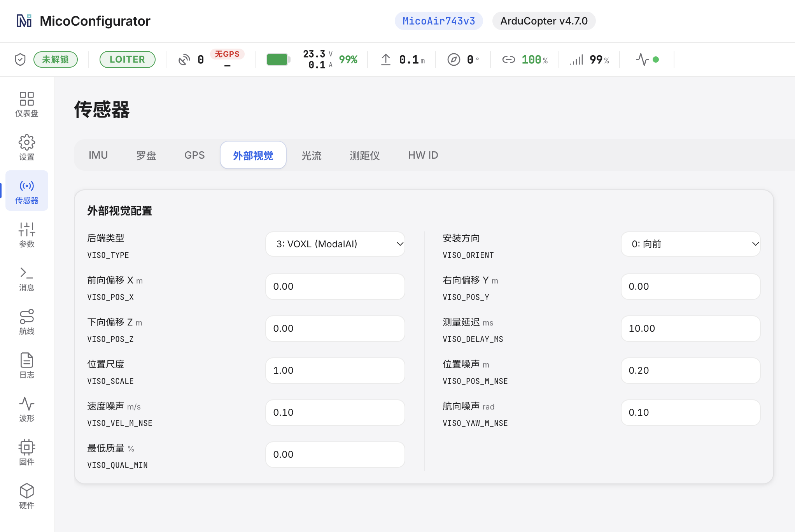This screenshot has width=795, height=532.
Task: Click the compass heading icon
Action: [454, 59]
